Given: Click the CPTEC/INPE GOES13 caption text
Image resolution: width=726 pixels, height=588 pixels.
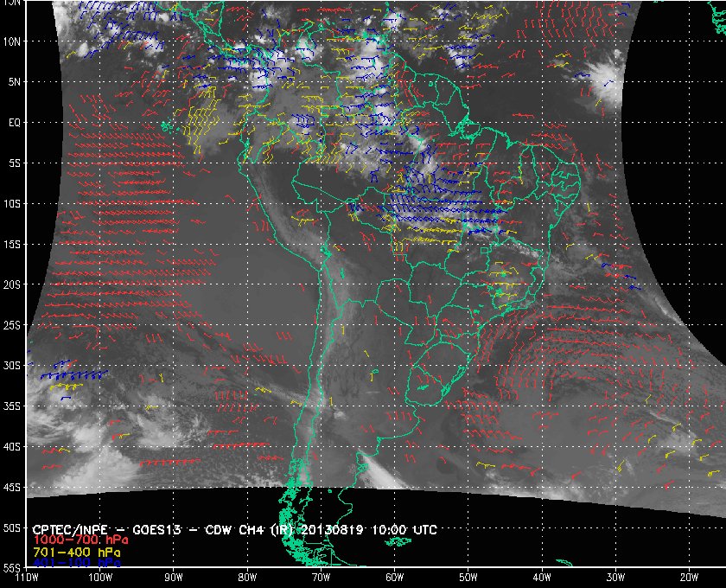Looking at the screenshot, I should (235, 529).
